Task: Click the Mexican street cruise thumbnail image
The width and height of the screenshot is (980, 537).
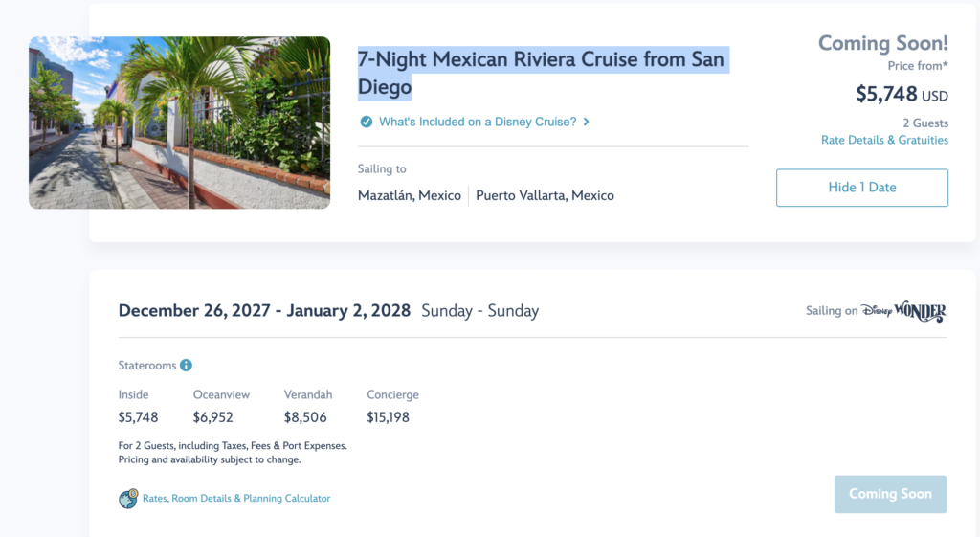Action: tap(179, 123)
